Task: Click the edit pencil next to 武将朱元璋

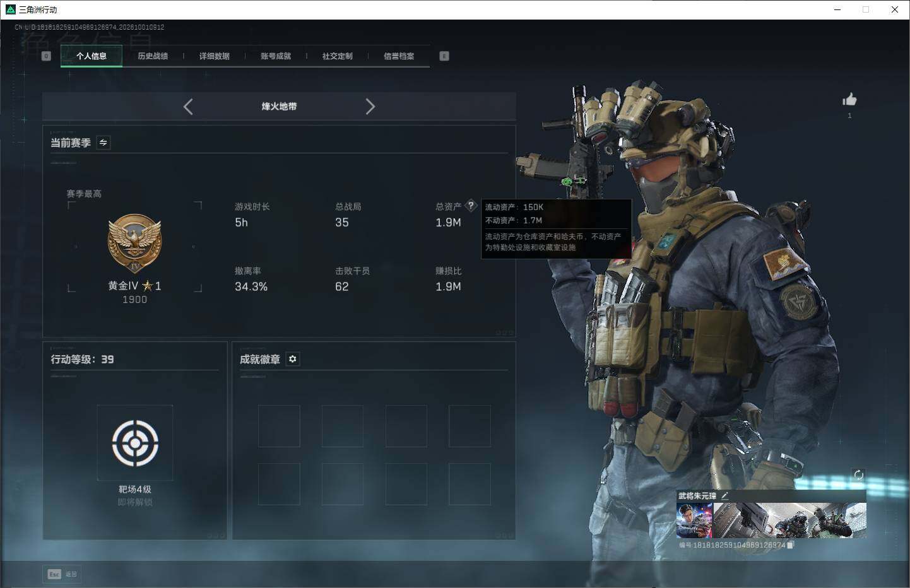Action: [x=724, y=496]
